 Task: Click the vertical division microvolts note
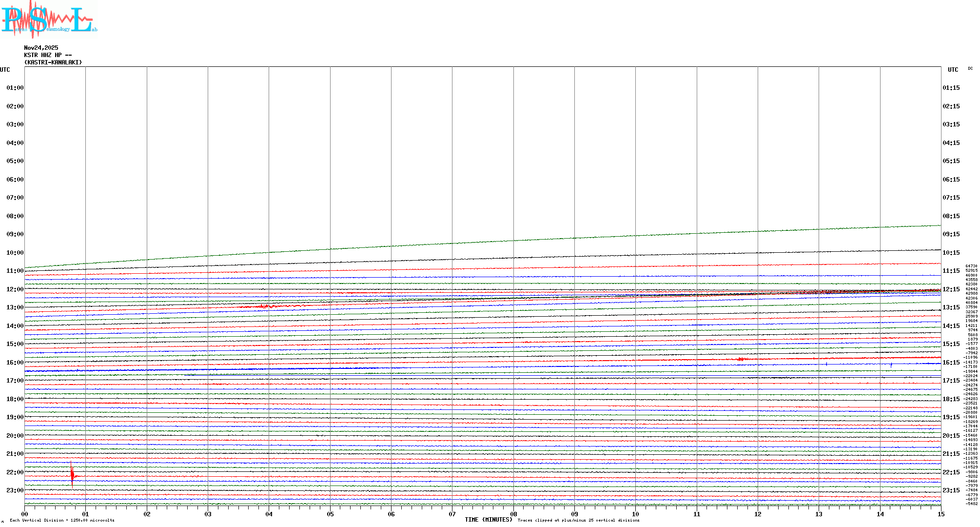62,520
